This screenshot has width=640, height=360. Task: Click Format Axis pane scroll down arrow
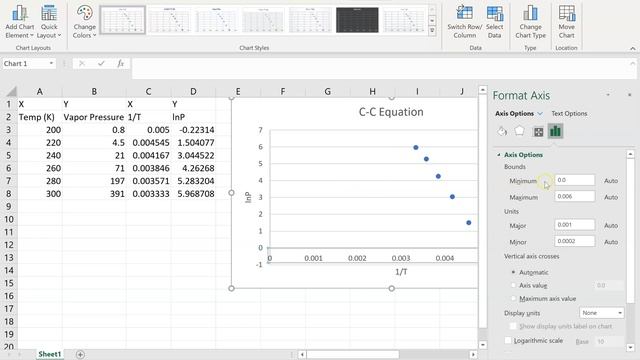(631, 347)
